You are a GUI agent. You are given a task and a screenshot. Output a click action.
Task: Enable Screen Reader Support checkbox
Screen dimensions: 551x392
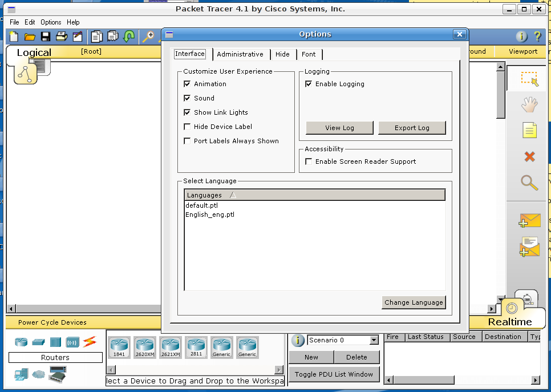(309, 161)
